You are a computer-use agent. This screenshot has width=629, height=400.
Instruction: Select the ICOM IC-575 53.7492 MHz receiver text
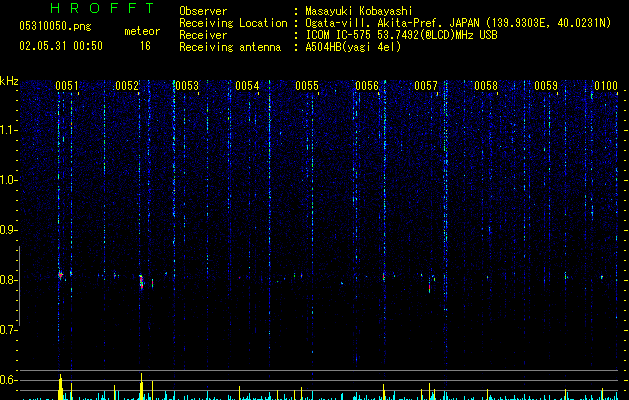402,35
